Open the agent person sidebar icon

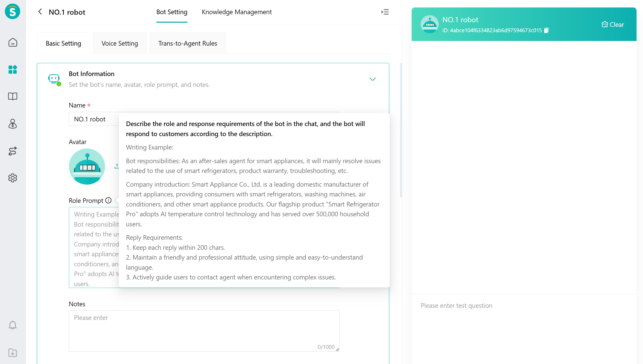tap(13, 124)
